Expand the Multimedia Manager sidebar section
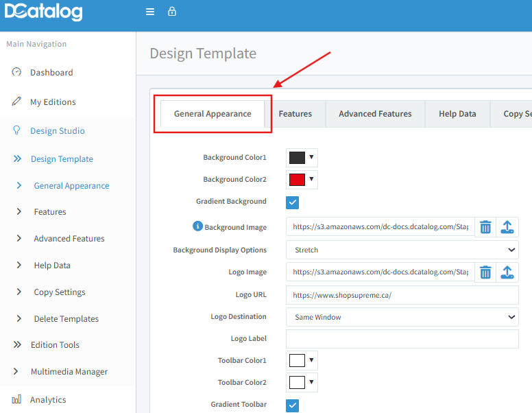The width and height of the screenshot is (532, 413). tap(69, 372)
